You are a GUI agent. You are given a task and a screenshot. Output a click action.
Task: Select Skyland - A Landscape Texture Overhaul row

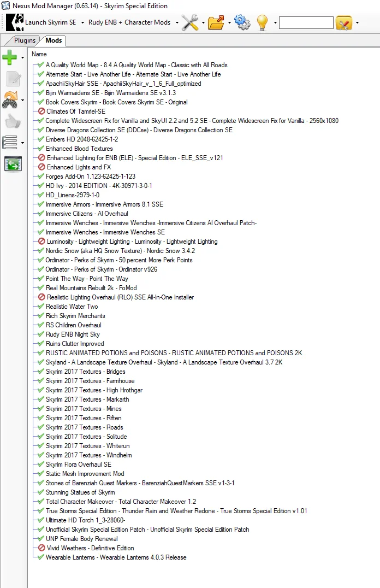164,362
